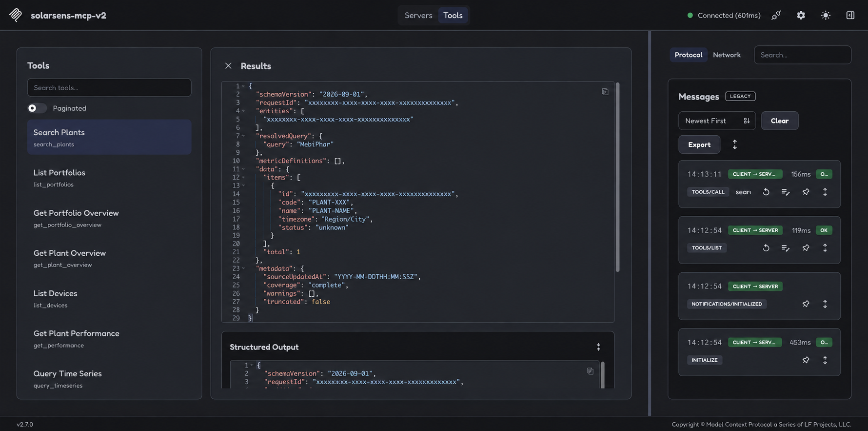Click the LEGACY badge beside Messages
Viewport: 868px width, 431px height.
[740, 96]
